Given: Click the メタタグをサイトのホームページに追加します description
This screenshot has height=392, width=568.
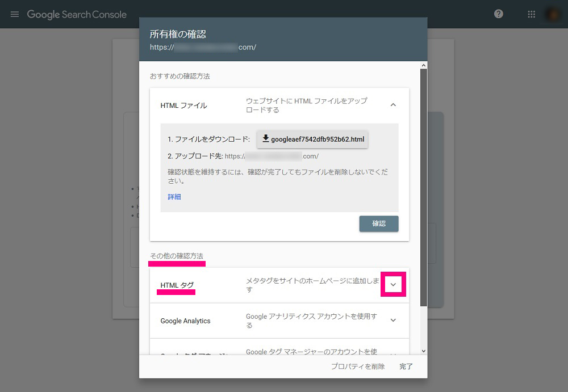Looking at the screenshot, I should pos(312,285).
